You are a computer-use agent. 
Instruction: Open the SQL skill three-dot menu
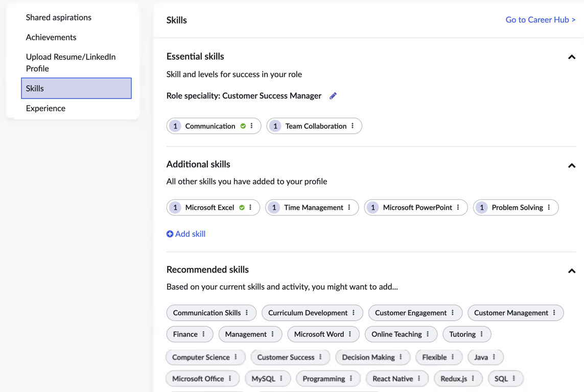point(514,379)
